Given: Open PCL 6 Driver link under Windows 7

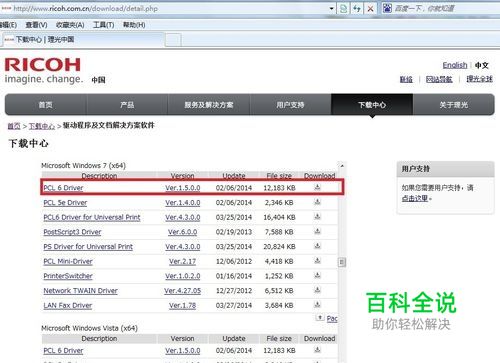Looking at the screenshot, I should 63,188.
